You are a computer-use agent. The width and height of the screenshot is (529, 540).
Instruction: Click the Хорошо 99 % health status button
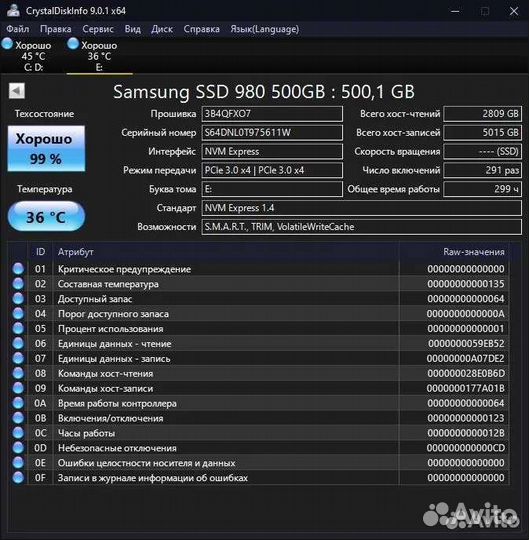pos(46,148)
